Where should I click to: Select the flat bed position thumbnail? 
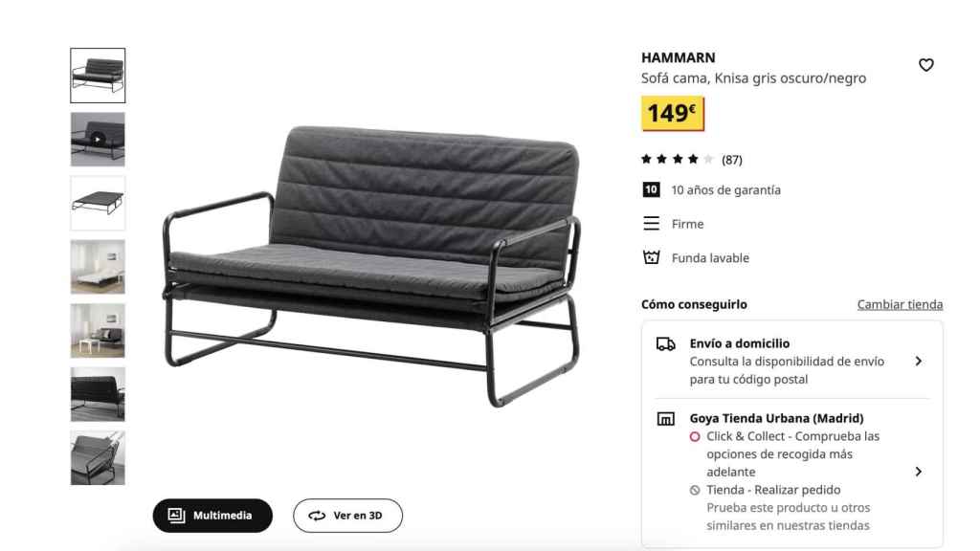pos(98,203)
